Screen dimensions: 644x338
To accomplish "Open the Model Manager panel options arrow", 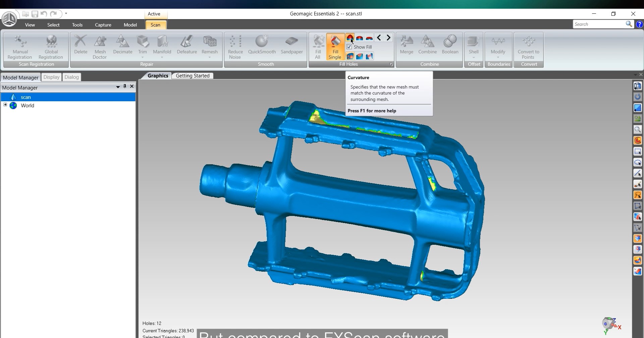I will coord(118,87).
